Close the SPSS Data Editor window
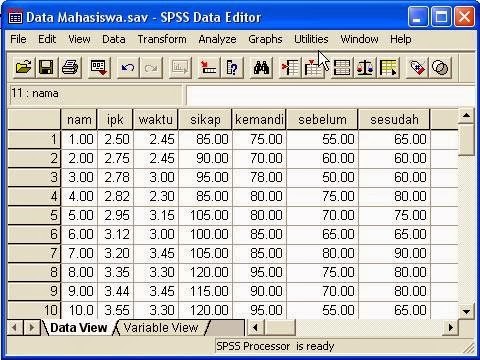This screenshot has height=360, width=480. pos(464,16)
